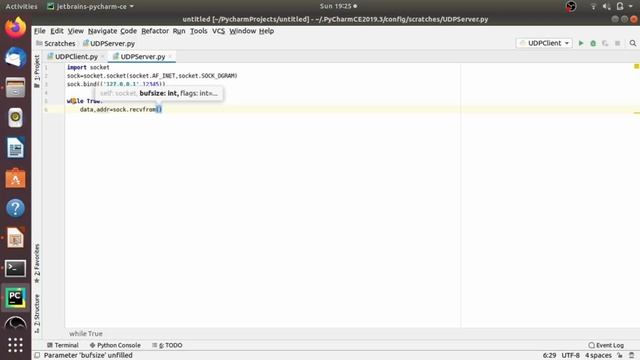
Task: Open the Help menu
Action: coord(266,31)
